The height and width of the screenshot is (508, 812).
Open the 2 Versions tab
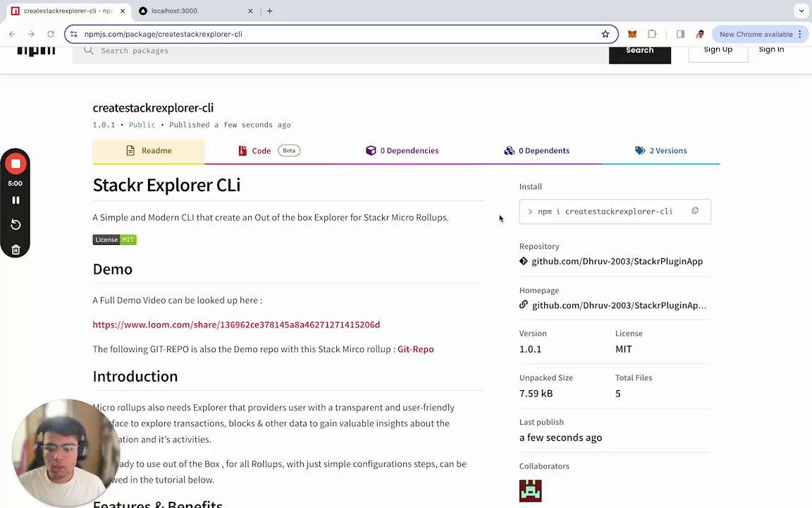tap(661, 151)
